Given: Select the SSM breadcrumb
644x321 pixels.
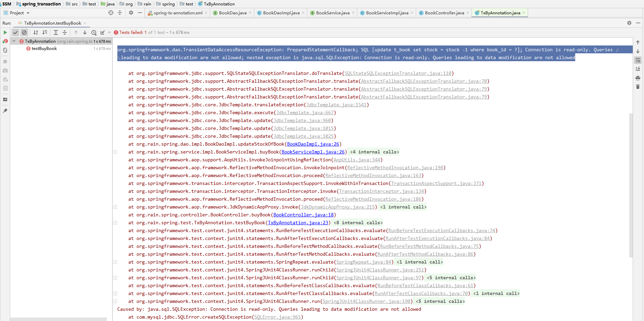Looking at the screenshot, I should 7,4.
